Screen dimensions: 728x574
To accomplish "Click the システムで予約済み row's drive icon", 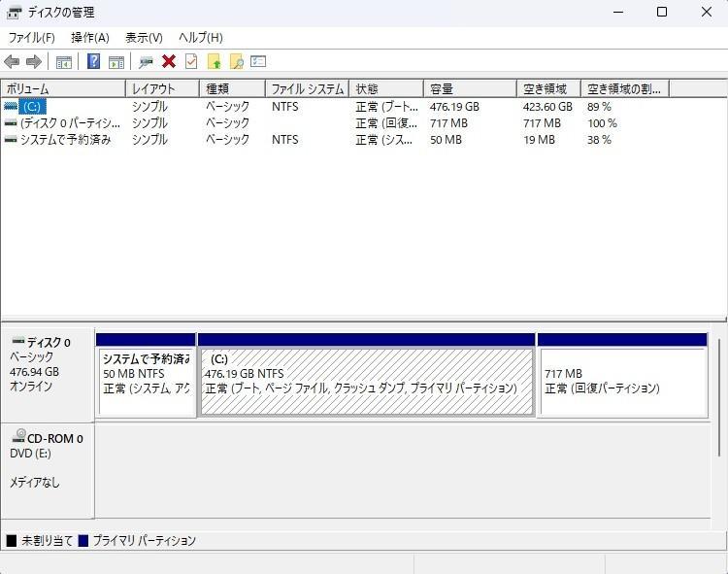I will pyautogui.click(x=11, y=140).
